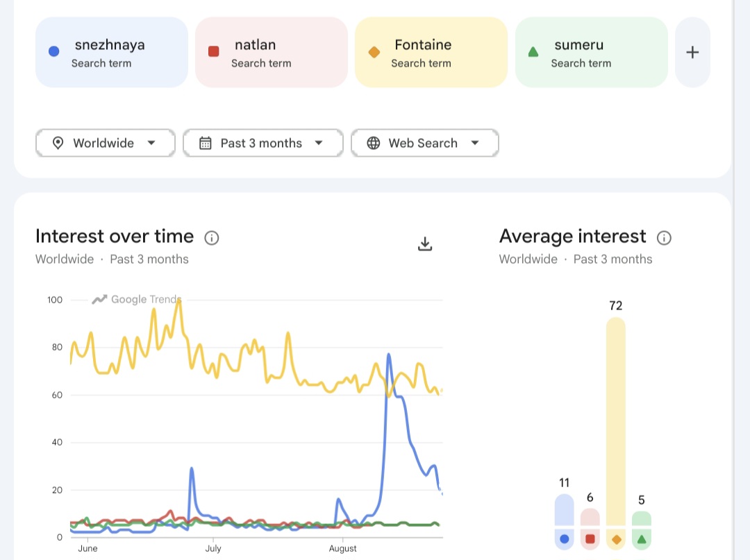The height and width of the screenshot is (560, 750).
Task: Click the red square marker under the average bar for 6
Action: (590, 539)
